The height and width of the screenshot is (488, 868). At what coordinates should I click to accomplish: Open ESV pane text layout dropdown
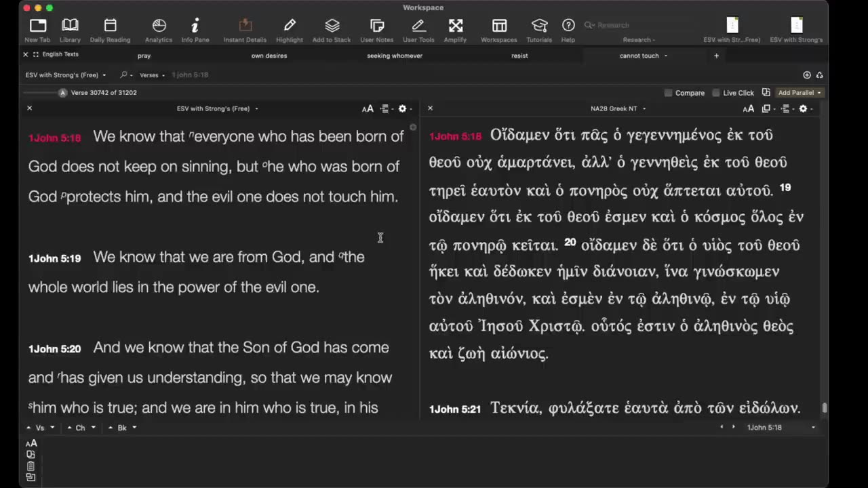(386, 108)
